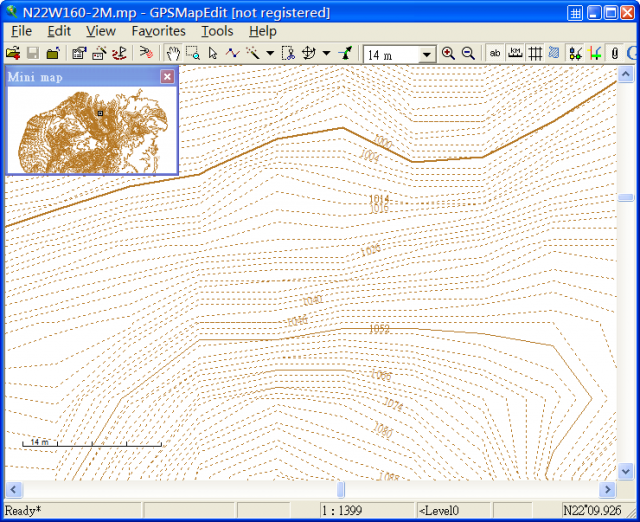The width and height of the screenshot is (640, 522).
Task: Click the 1052 contour label
Action: [x=379, y=329]
